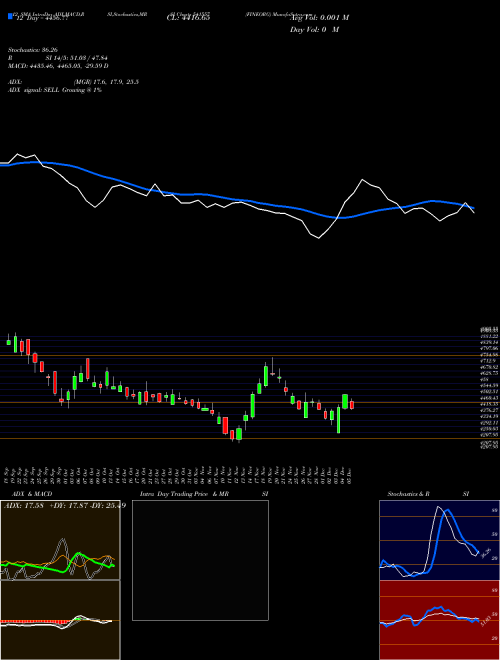The width and height of the screenshot is (500, 660).
Task: Click the '(MGR) 17.6, 17.9, 25.3' ADX values
Action: tap(106, 82)
